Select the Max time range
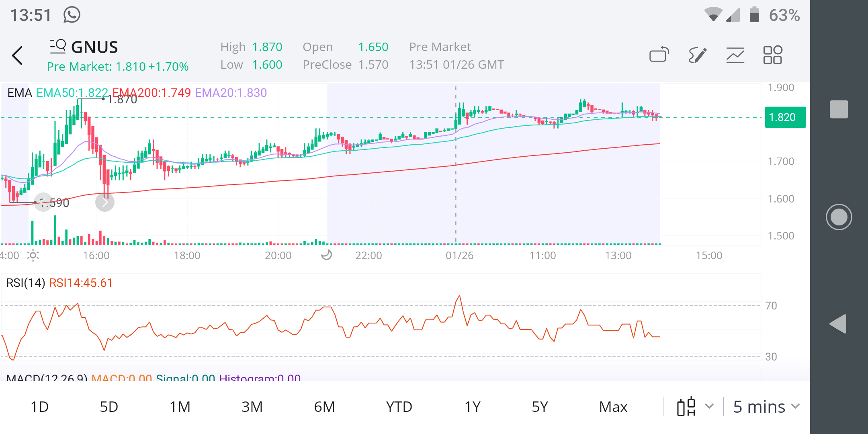The width and height of the screenshot is (868, 434). tap(613, 407)
